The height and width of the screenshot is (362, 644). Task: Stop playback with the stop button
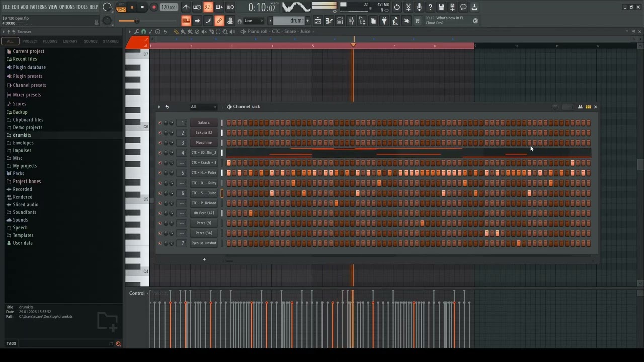(x=143, y=7)
